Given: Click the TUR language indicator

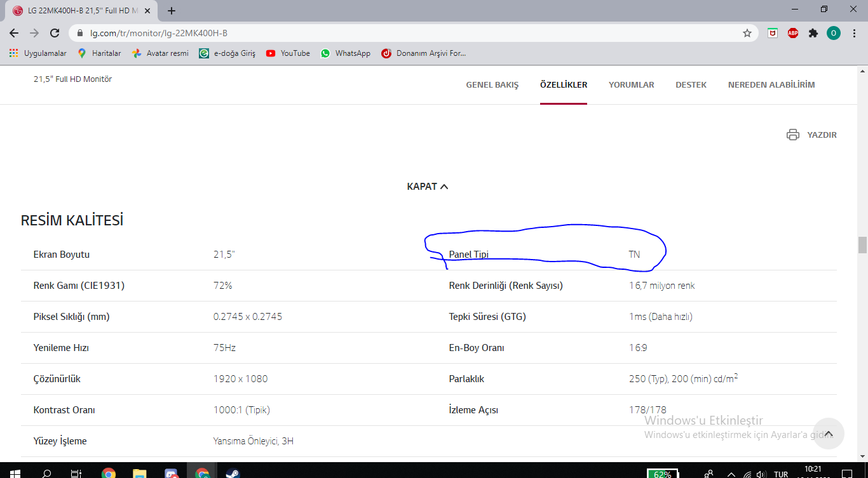Looking at the screenshot, I should pyautogui.click(x=781, y=474).
